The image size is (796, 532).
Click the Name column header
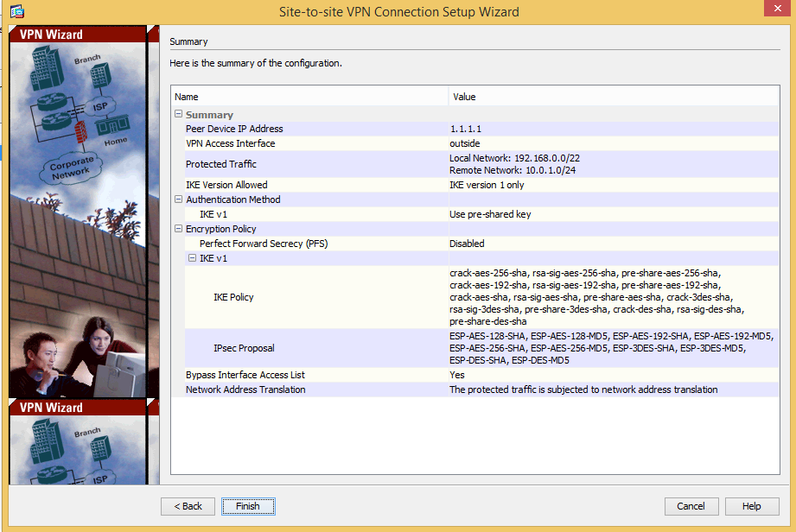(x=309, y=97)
